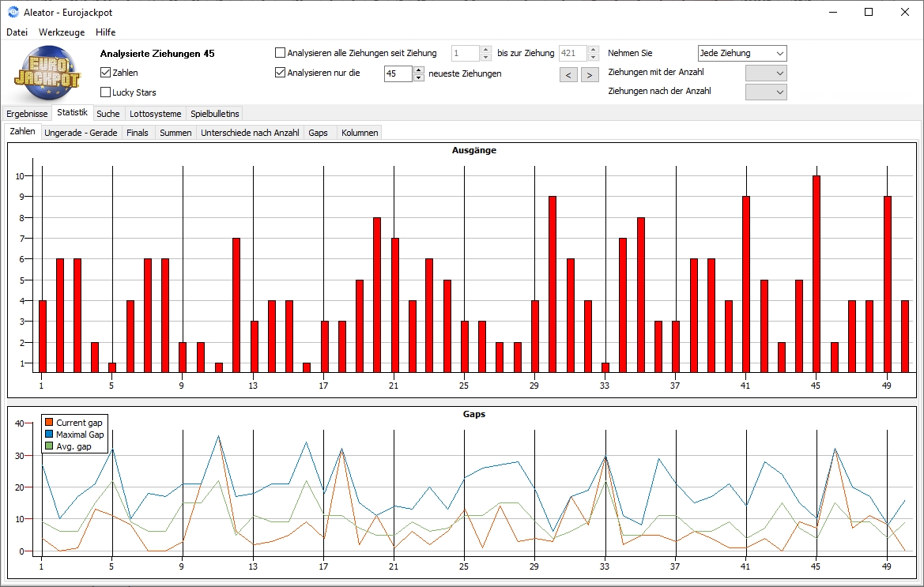
Task: Open the Hilfe menu
Action: tap(105, 32)
